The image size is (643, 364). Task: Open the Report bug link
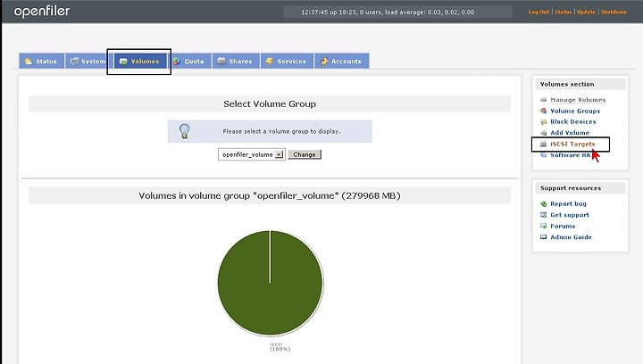[568, 203]
